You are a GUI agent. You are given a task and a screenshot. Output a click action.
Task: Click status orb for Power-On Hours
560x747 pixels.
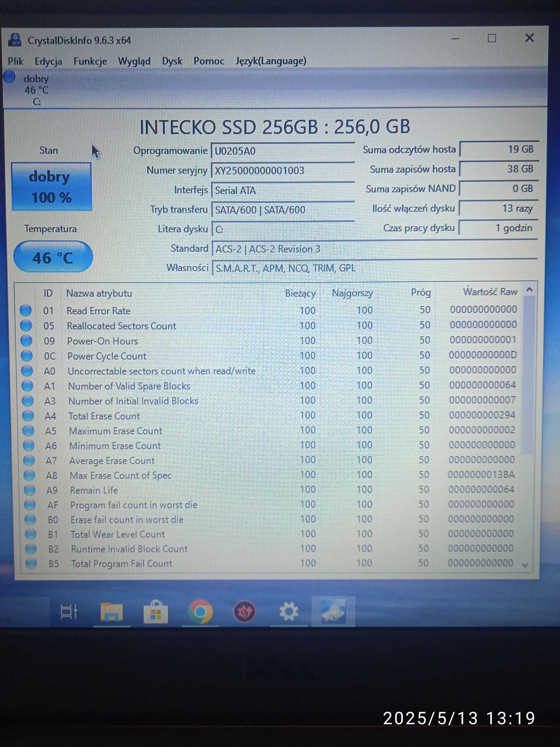(x=26, y=340)
